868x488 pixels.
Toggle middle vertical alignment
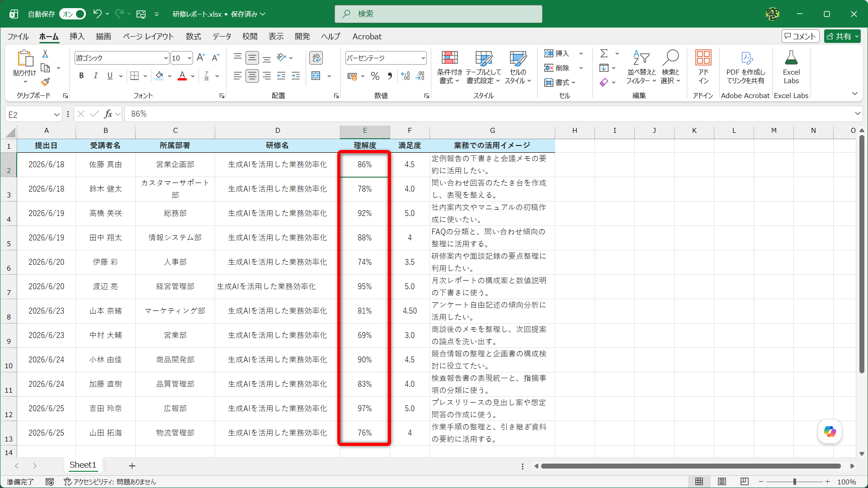(252, 57)
